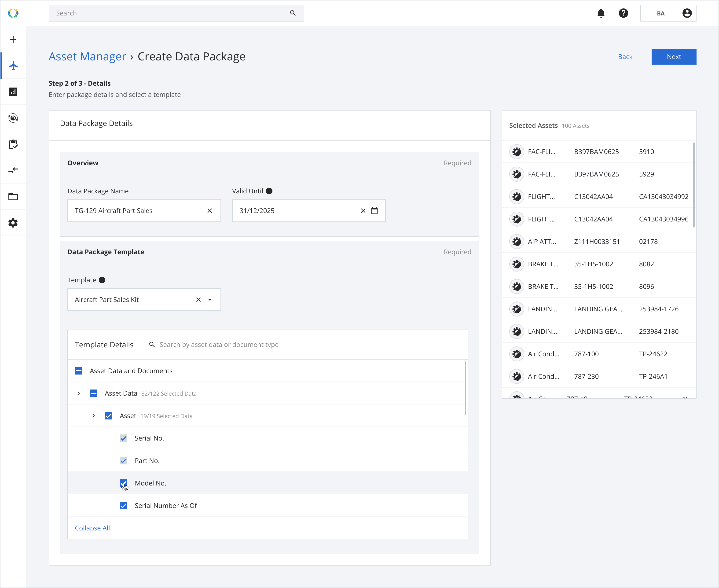
Task: Click the Next button
Action: 673,57
